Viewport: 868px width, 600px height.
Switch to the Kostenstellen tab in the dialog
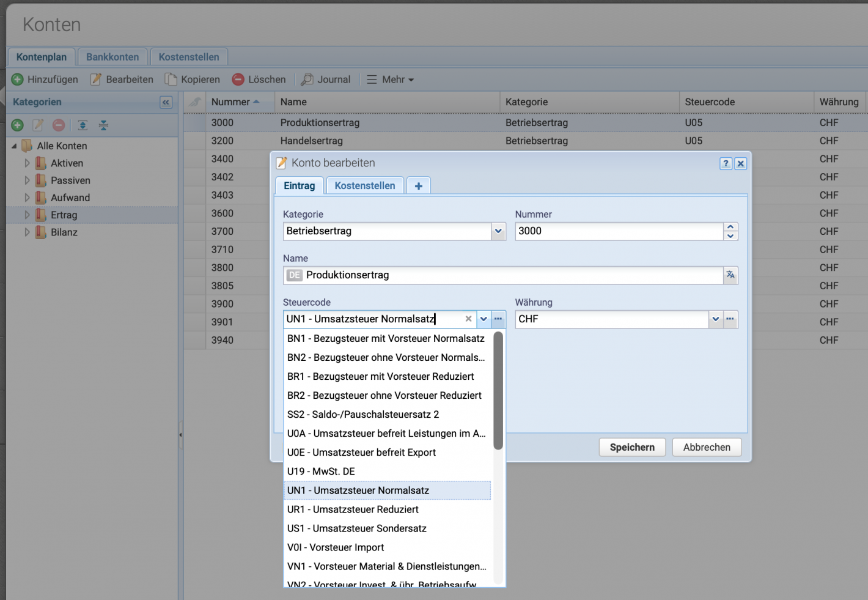(x=365, y=185)
